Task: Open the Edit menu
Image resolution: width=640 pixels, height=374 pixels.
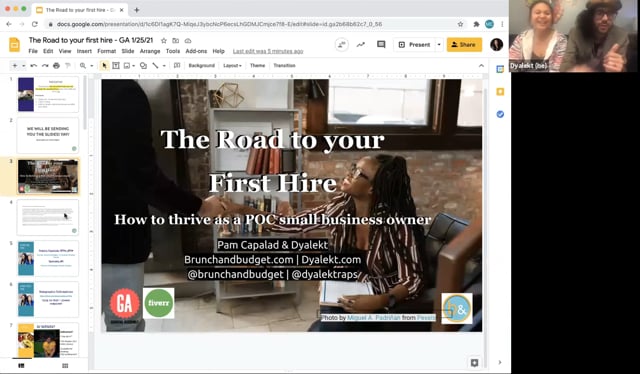Action: [x=48, y=51]
